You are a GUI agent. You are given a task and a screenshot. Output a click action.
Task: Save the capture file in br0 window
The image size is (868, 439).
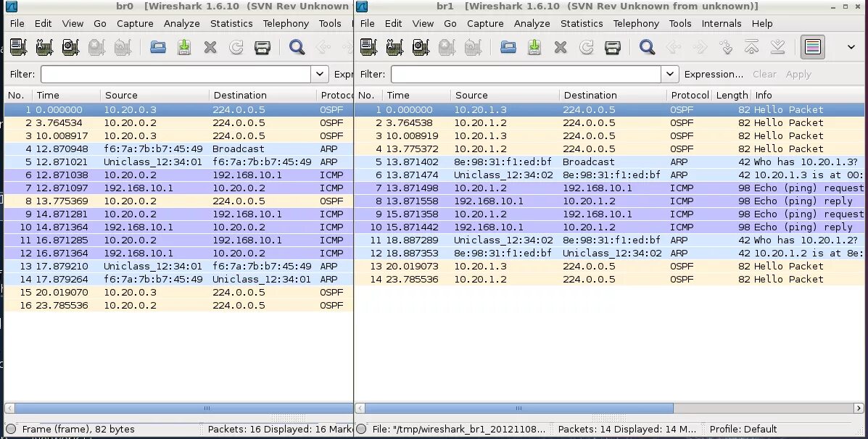click(183, 48)
